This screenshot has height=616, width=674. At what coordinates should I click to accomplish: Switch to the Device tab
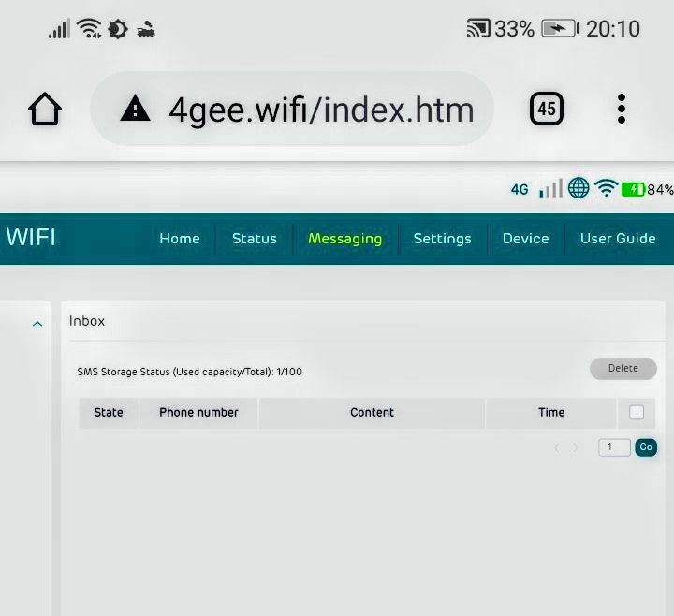click(526, 239)
